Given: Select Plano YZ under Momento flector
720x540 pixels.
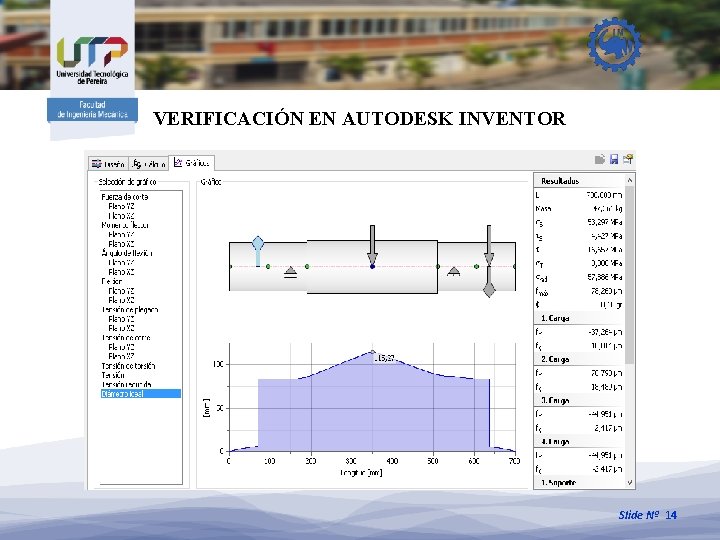Looking at the screenshot, I should point(121,235).
